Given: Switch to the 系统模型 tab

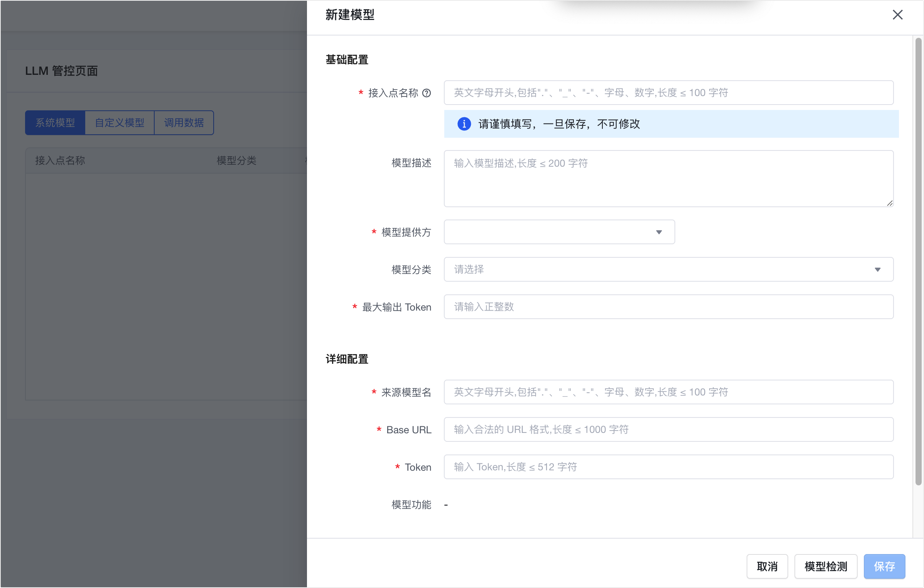Looking at the screenshot, I should tap(55, 123).
